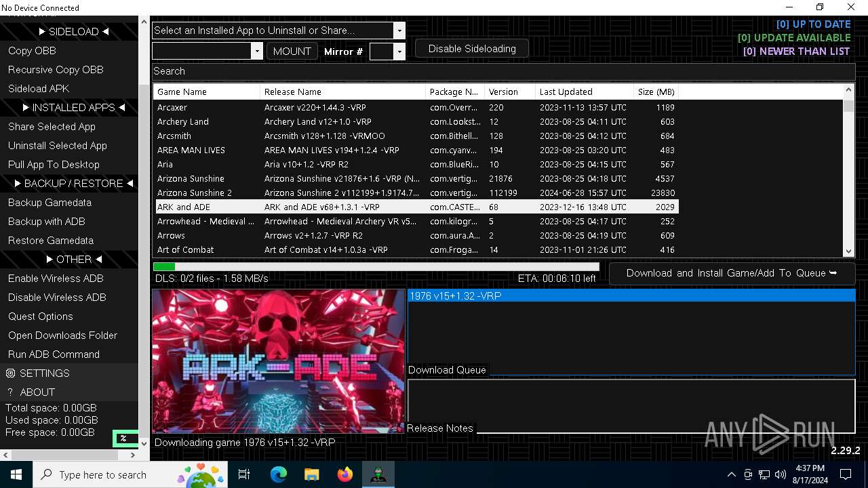The height and width of the screenshot is (488, 868).
Task: Toggle Disable Sideloading button
Action: pyautogui.click(x=472, y=49)
